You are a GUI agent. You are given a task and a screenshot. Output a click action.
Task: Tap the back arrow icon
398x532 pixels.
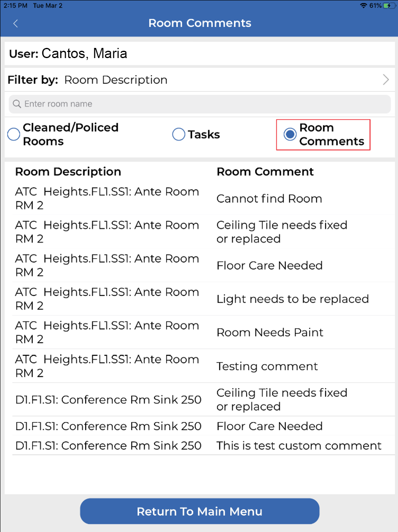point(16,24)
